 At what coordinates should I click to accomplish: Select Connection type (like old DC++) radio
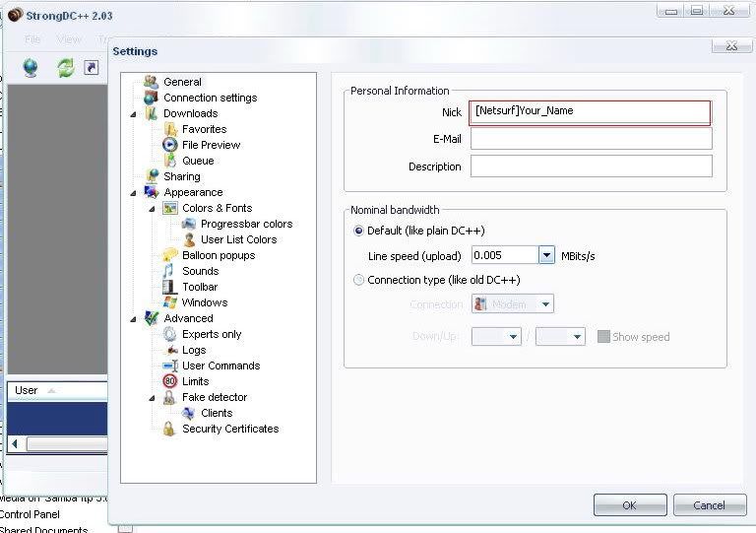click(358, 280)
